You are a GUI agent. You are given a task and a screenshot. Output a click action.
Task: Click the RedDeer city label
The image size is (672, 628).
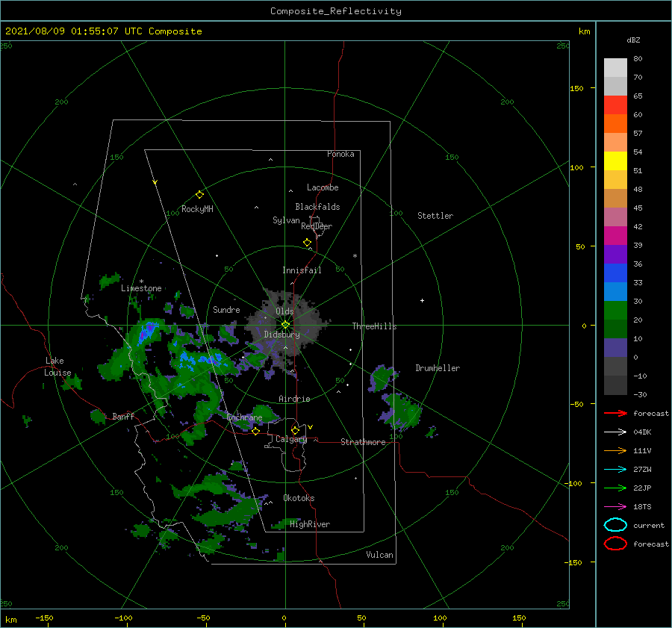coord(317,226)
